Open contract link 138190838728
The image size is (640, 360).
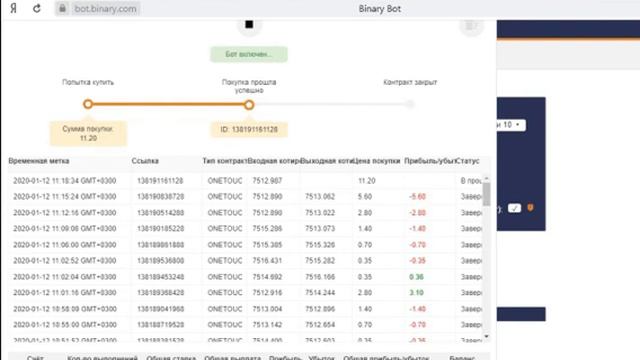click(x=160, y=196)
